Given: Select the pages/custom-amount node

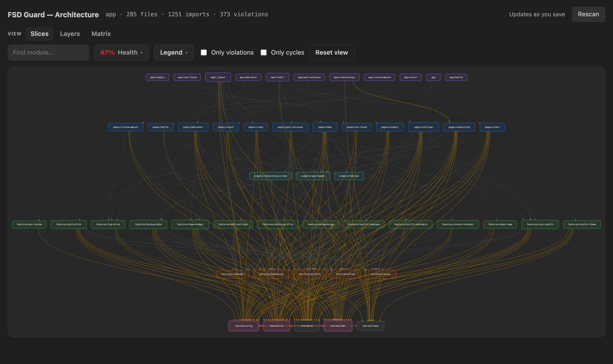Looking at the screenshot, I should [126, 127].
